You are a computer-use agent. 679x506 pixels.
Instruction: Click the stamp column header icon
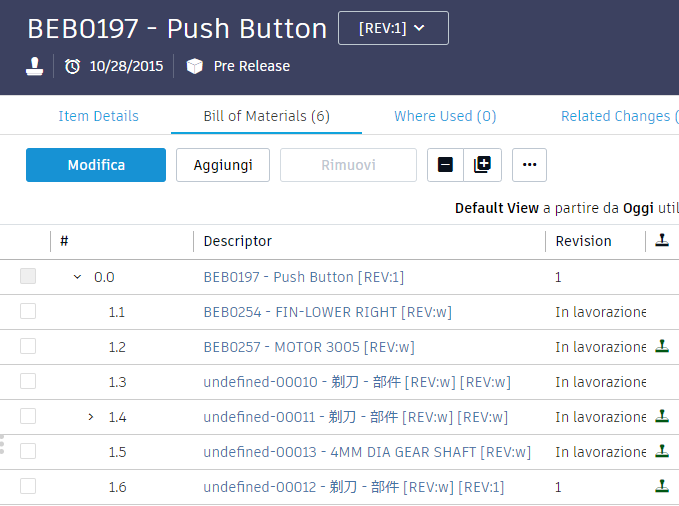coord(661,240)
